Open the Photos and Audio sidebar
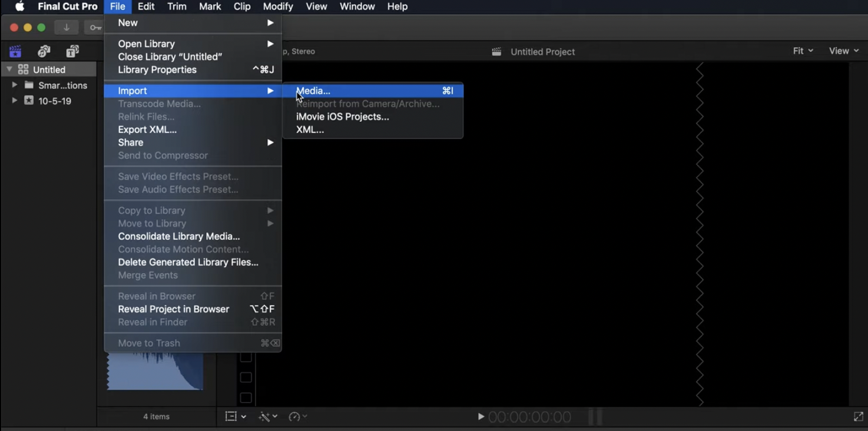This screenshot has height=431, width=868. tap(44, 52)
